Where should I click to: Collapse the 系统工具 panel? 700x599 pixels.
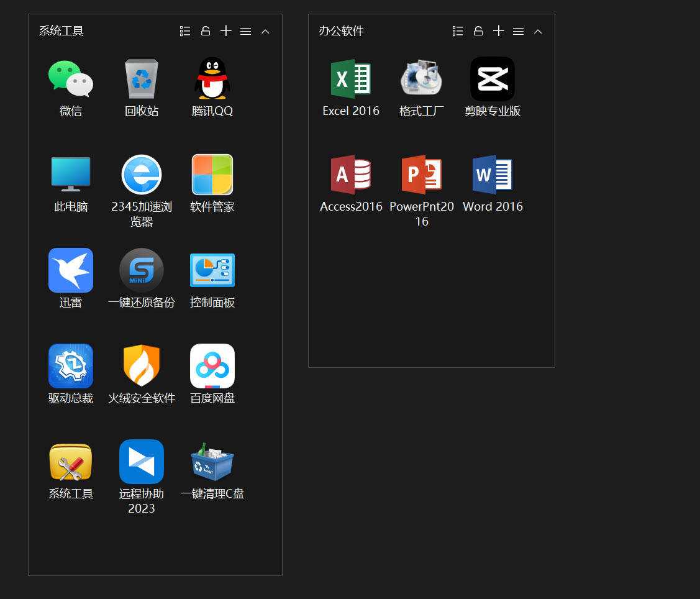265,31
